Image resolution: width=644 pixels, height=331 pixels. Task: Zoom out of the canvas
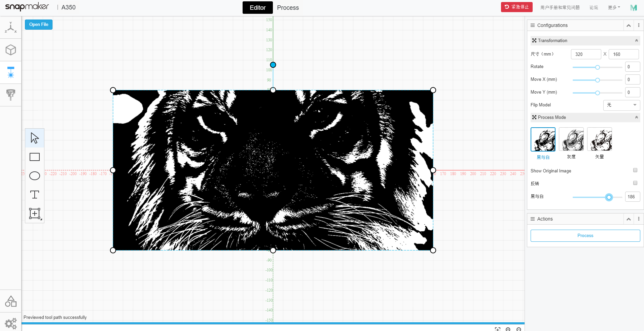[519, 329]
